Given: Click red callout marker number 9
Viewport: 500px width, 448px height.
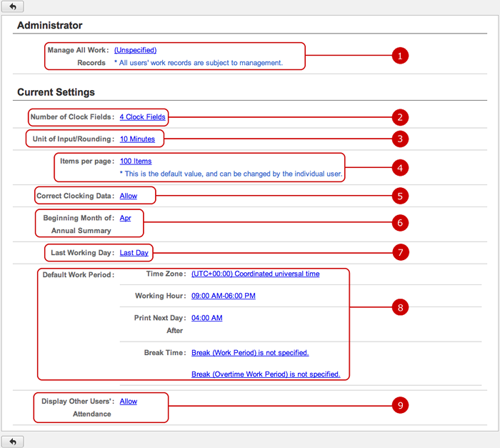Looking at the screenshot, I should point(400,405).
